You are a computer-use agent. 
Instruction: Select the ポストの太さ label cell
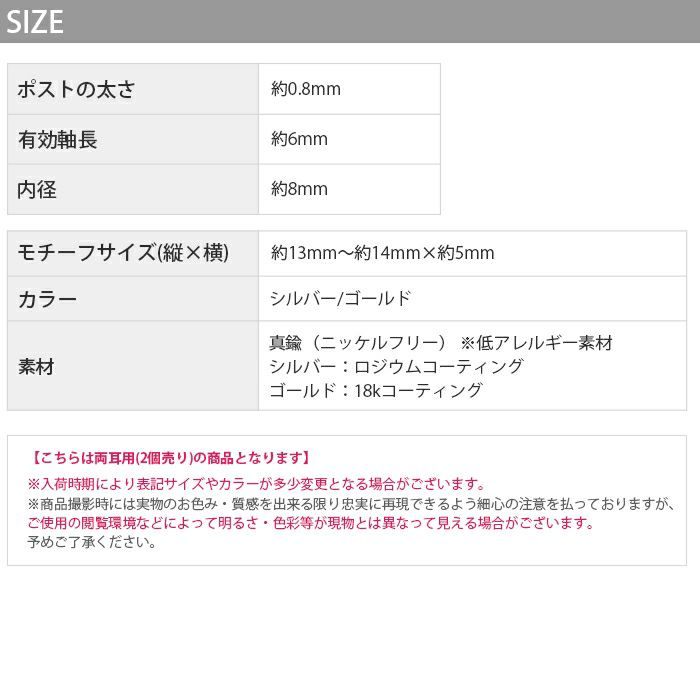point(133,89)
